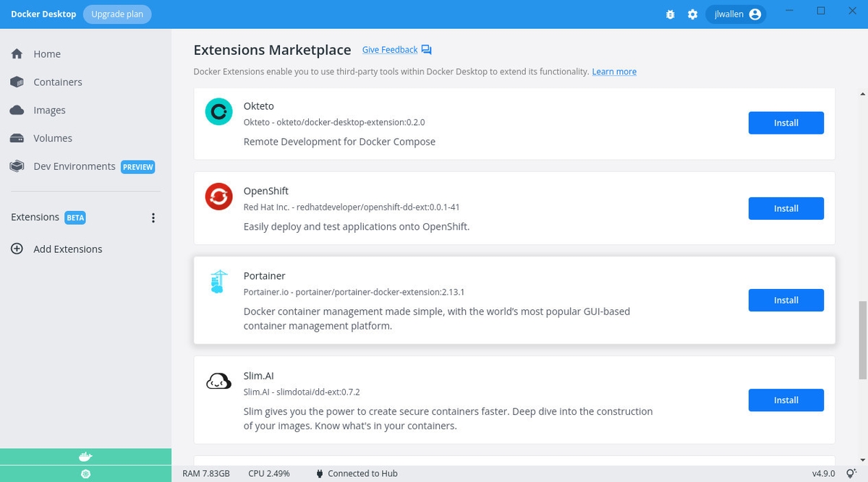Install the Portainer extension

coord(786,300)
